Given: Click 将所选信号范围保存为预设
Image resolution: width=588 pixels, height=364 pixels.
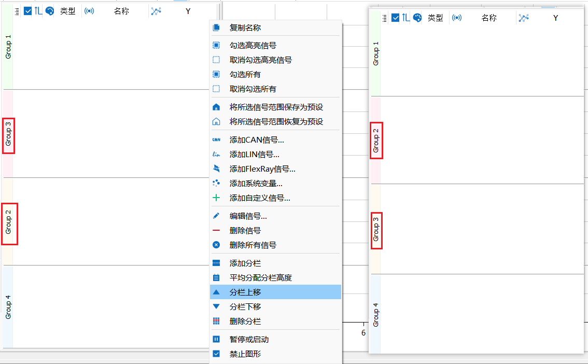Looking at the screenshot, I should pos(275,107).
